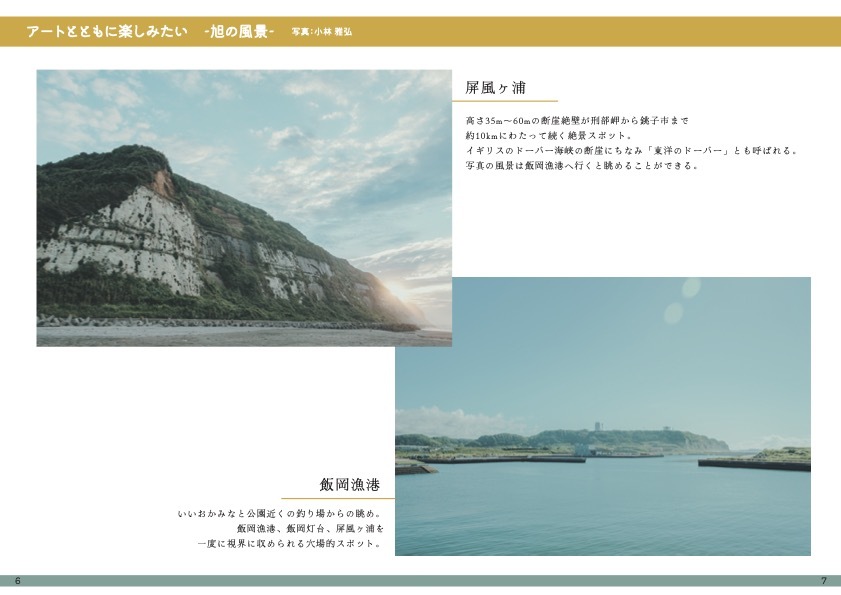The width and height of the screenshot is (841, 595).
Task: Click page number 6 in the footer
Action: (x=18, y=581)
